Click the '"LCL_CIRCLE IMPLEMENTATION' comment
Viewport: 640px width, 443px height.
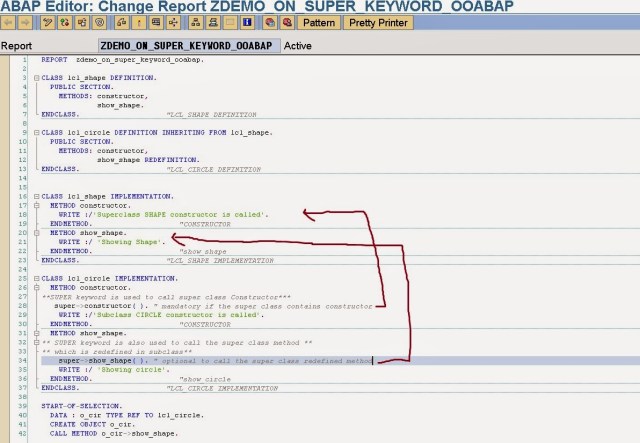tap(222, 388)
